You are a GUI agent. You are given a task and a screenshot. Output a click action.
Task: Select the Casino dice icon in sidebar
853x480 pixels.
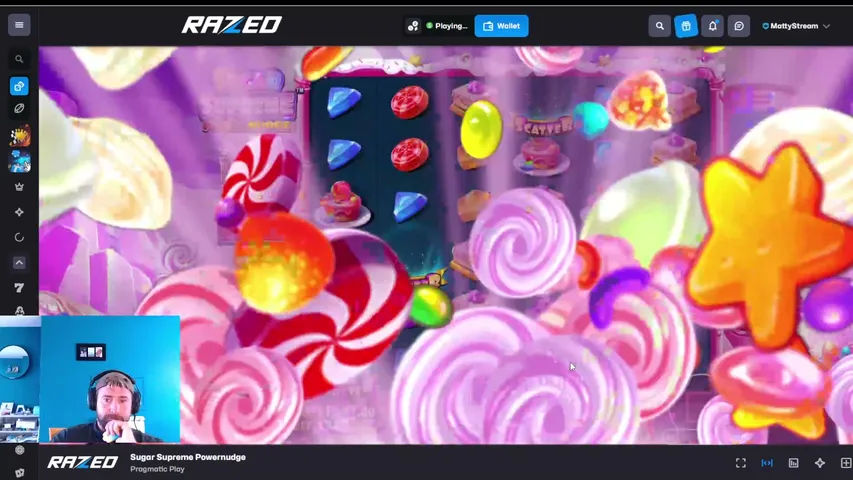(x=19, y=86)
